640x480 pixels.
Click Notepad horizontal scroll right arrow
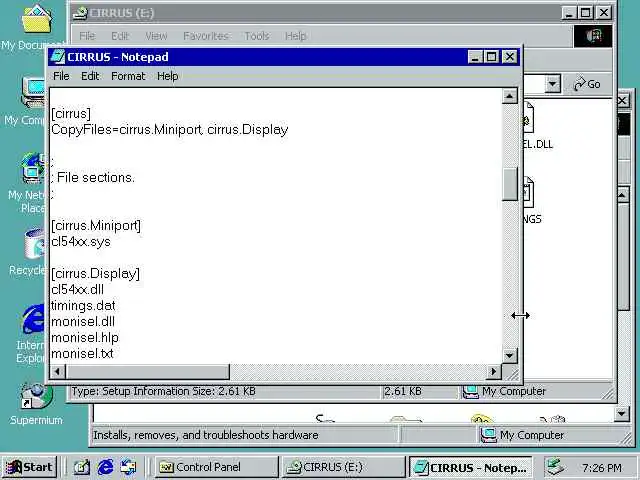[493, 371]
